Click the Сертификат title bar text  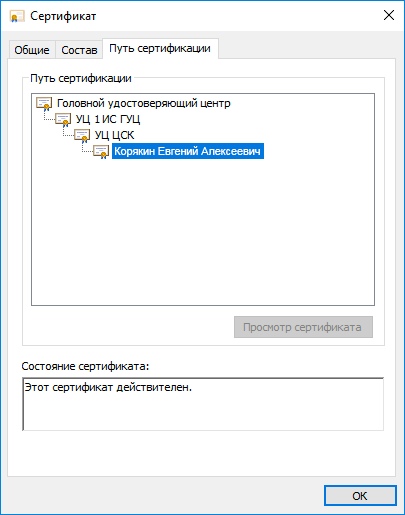coord(63,16)
